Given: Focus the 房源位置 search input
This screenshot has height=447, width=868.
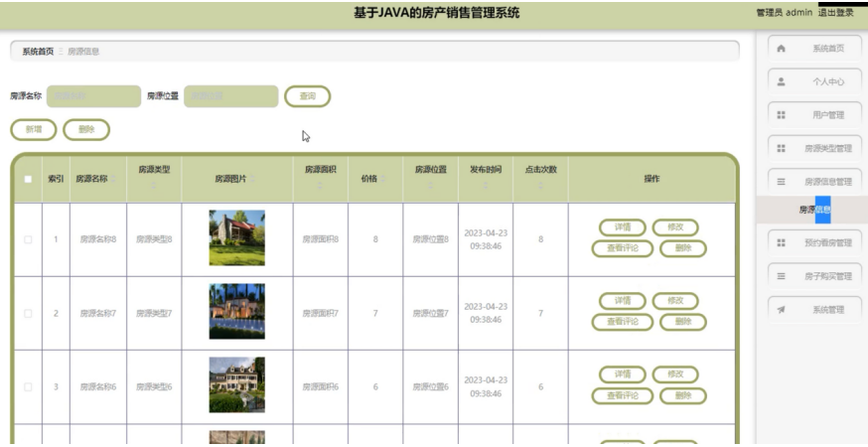Looking at the screenshot, I should [x=230, y=96].
